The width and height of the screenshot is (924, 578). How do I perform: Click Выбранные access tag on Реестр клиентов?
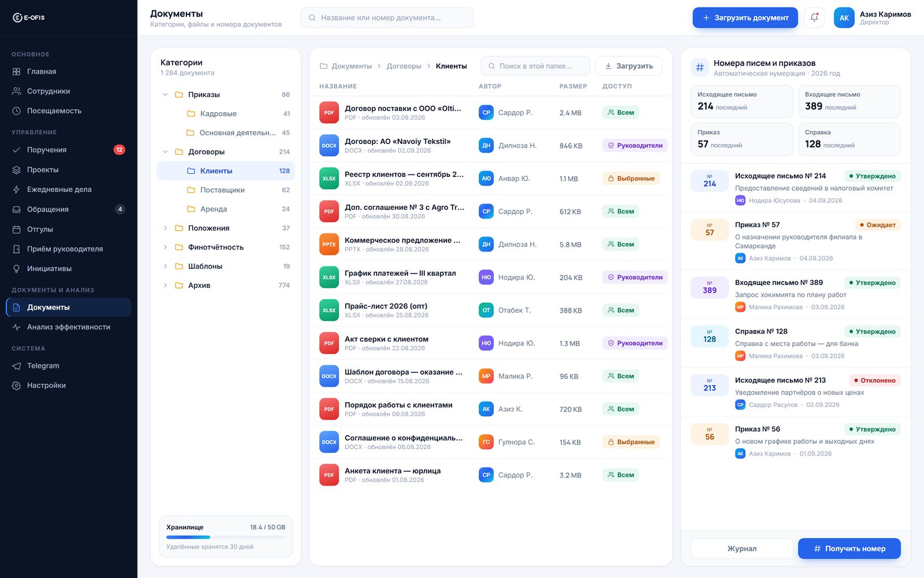(x=631, y=179)
